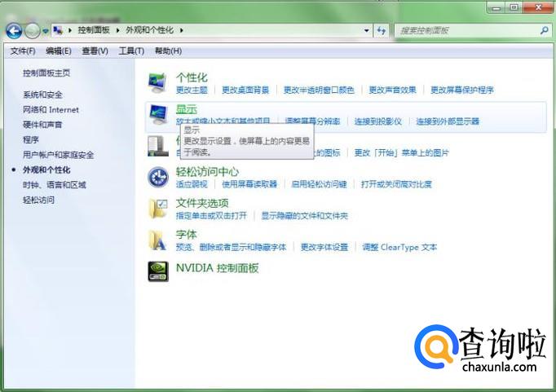Image resolution: width=556 pixels, height=392 pixels.
Task: Click 控制面板 in the address breadcrumb
Action: pos(94,30)
